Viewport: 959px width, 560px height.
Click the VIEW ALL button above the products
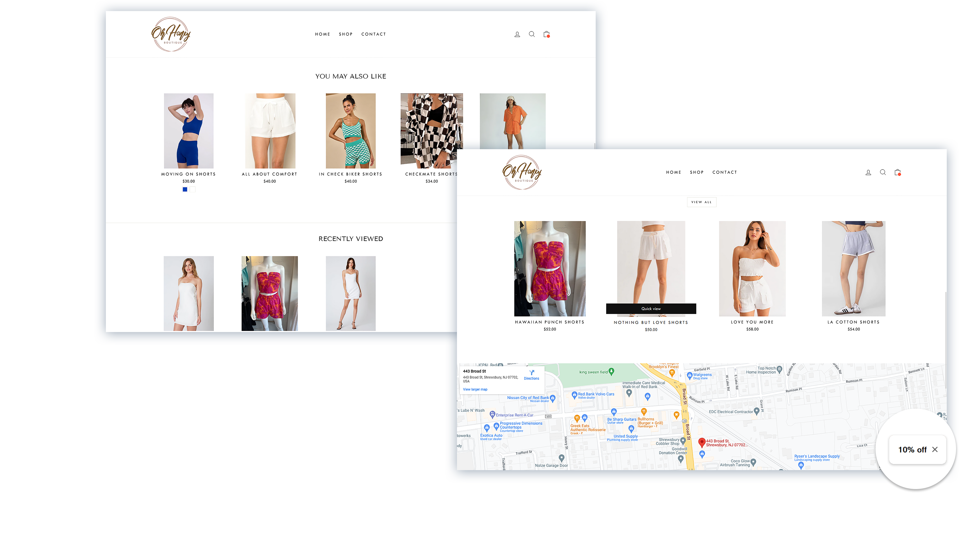coord(702,202)
